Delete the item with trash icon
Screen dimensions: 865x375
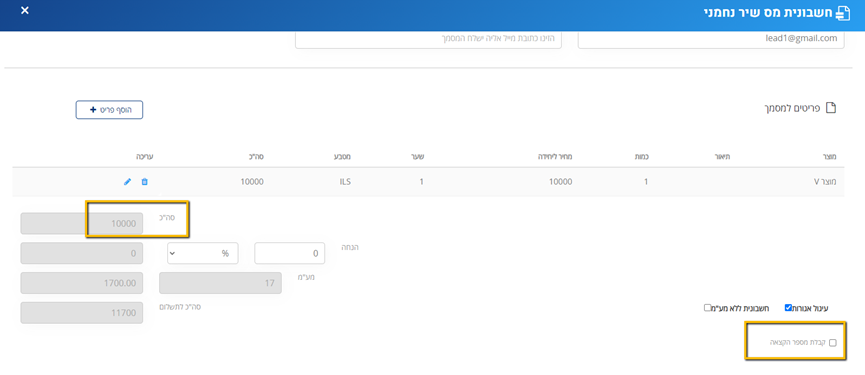(145, 181)
